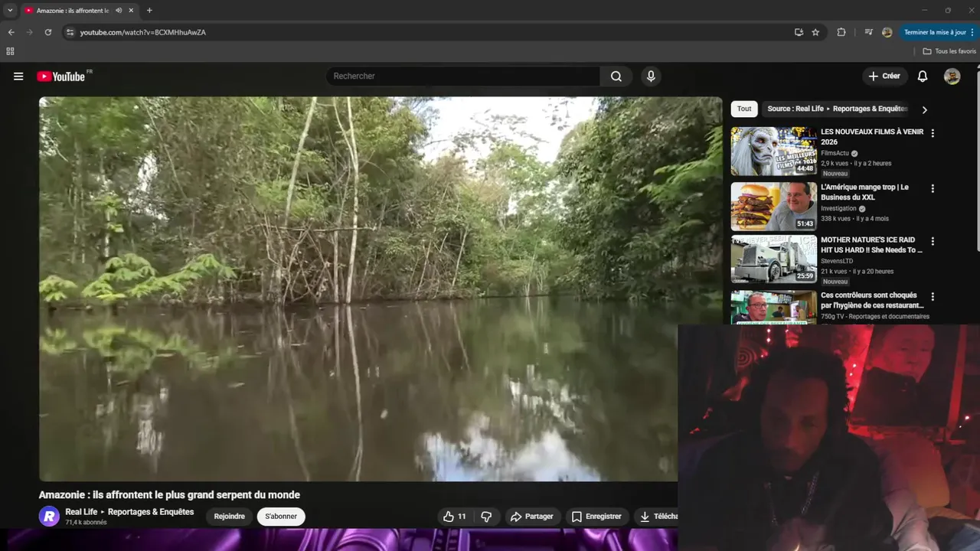Close the Amazonie YouTube tab
The height and width of the screenshot is (551, 980).
point(131,11)
